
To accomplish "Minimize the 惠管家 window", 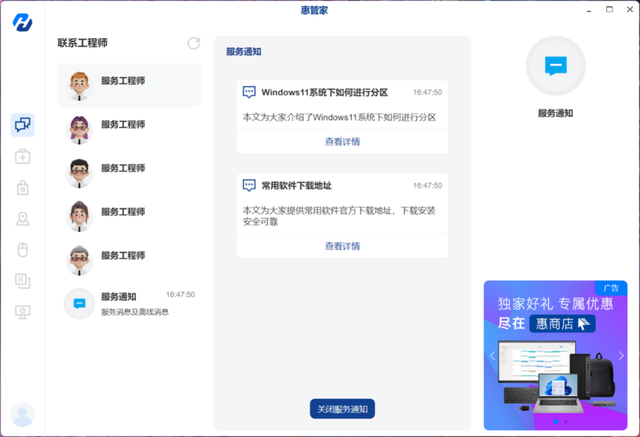I will point(589,10).
